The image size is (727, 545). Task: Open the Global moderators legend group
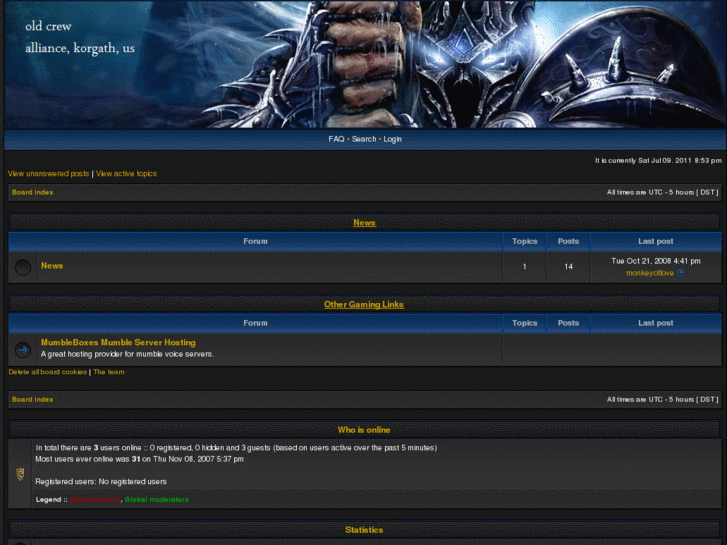(x=157, y=500)
